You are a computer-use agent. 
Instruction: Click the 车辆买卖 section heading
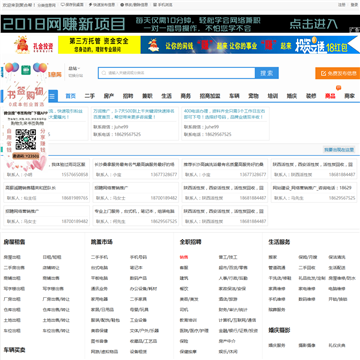pos(14,350)
